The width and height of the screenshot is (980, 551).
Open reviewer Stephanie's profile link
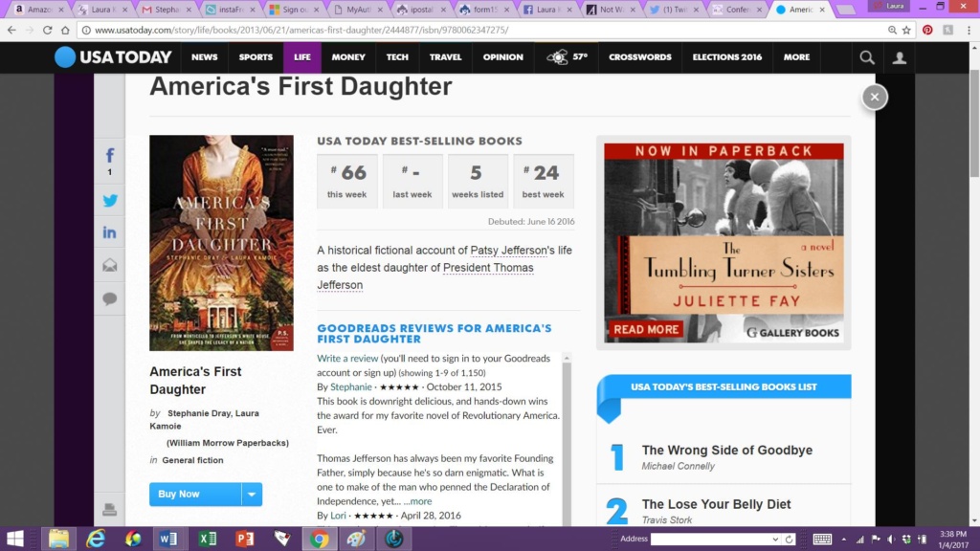(350, 387)
